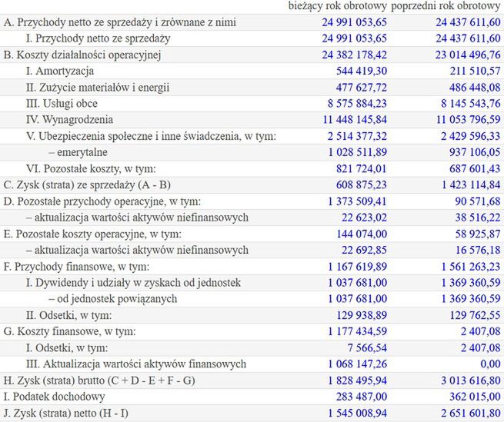The image size is (504, 422).
Task: Click the '– emerytalne' row label
Action: 78,152
